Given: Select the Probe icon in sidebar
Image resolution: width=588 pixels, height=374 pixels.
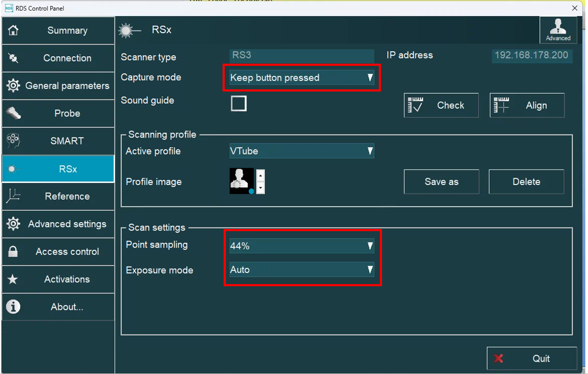Looking at the screenshot, I should 13,113.
